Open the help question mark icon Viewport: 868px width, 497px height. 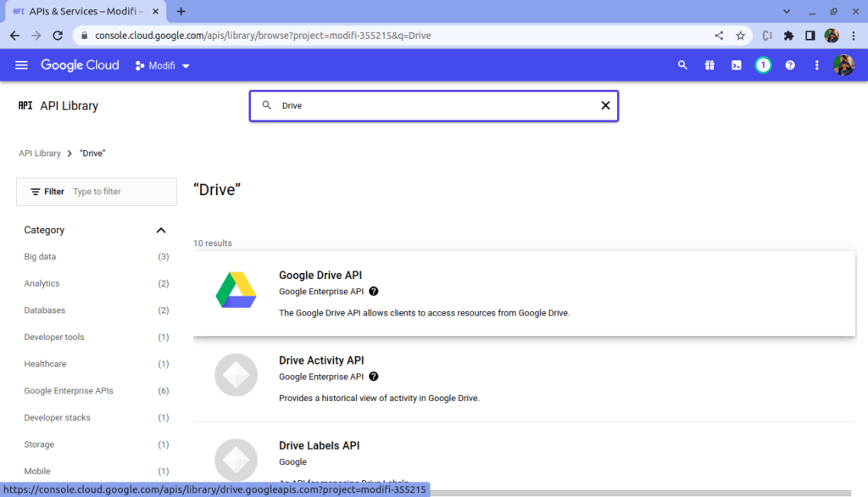tap(790, 65)
